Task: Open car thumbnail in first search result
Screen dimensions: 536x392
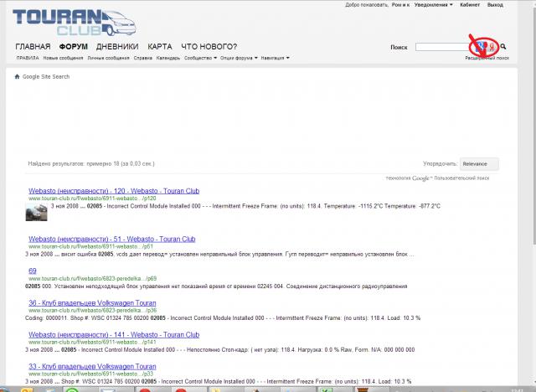Action: [x=37, y=212]
